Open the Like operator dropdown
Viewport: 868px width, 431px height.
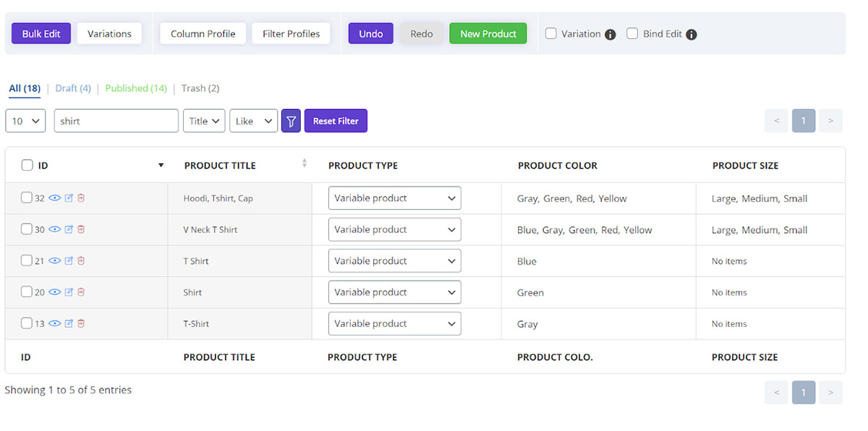click(254, 121)
